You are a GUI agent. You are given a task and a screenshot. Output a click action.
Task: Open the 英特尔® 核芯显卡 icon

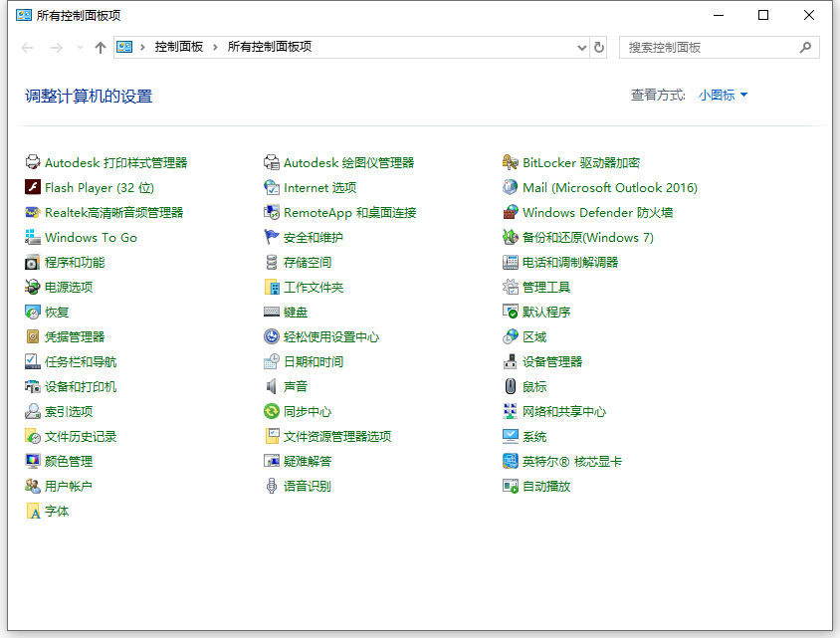point(511,461)
